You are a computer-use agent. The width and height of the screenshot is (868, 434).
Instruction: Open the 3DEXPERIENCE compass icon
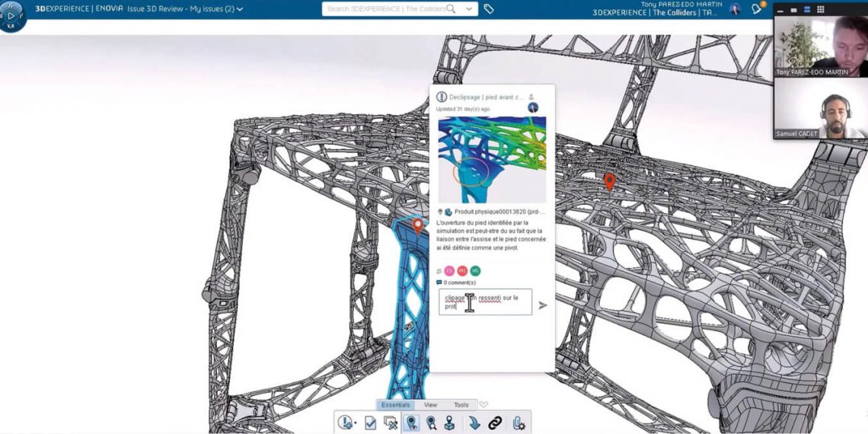click(x=13, y=15)
